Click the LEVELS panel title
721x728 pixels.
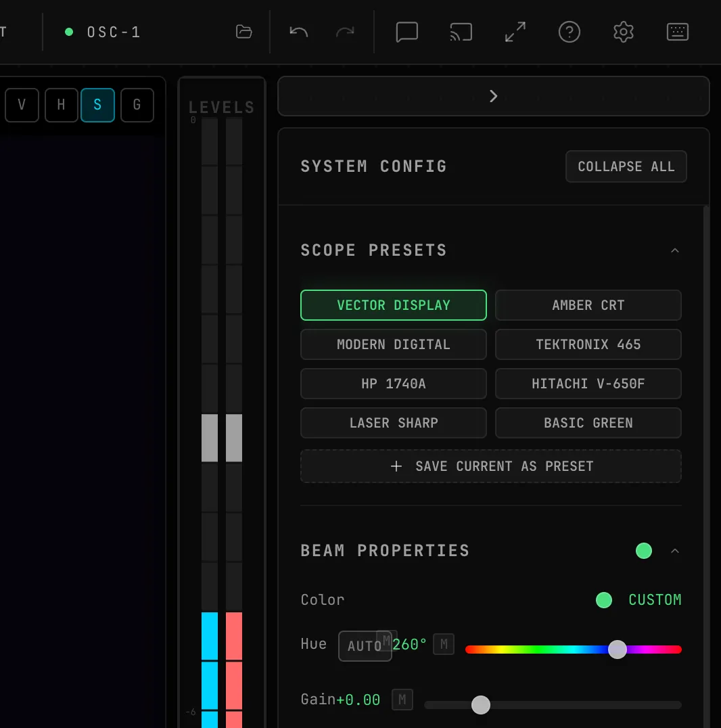pos(221,108)
